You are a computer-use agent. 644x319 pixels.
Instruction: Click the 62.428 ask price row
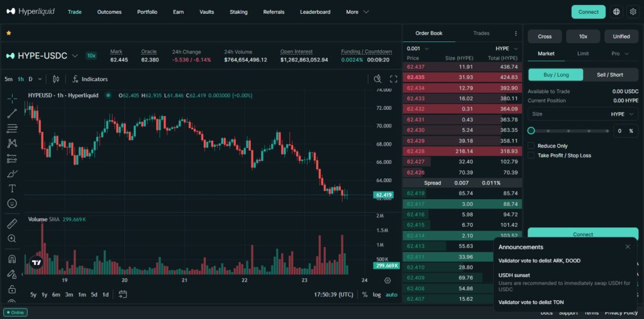[x=462, y=151]
